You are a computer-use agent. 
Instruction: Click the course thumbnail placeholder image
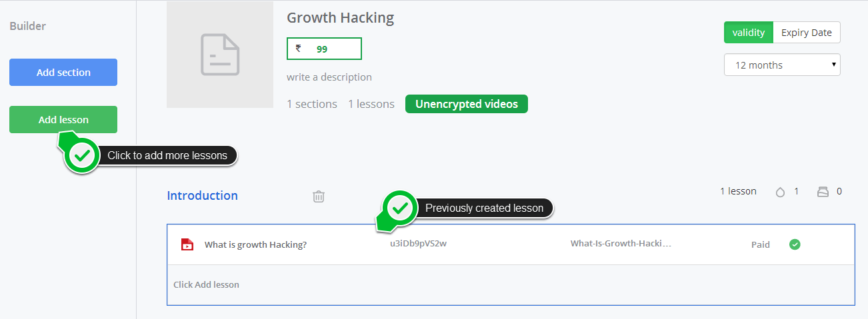[x=220, y=55]
